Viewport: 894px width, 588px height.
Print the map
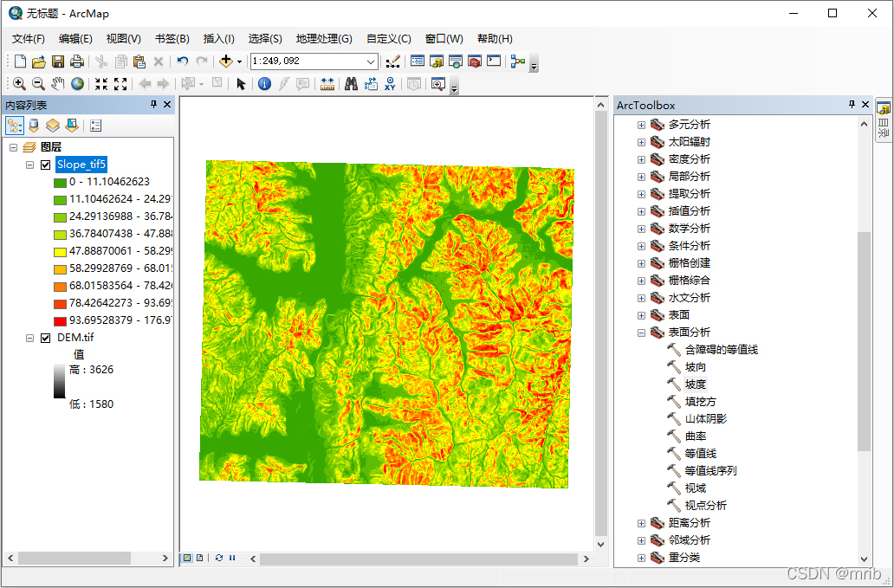pos(76,61)
